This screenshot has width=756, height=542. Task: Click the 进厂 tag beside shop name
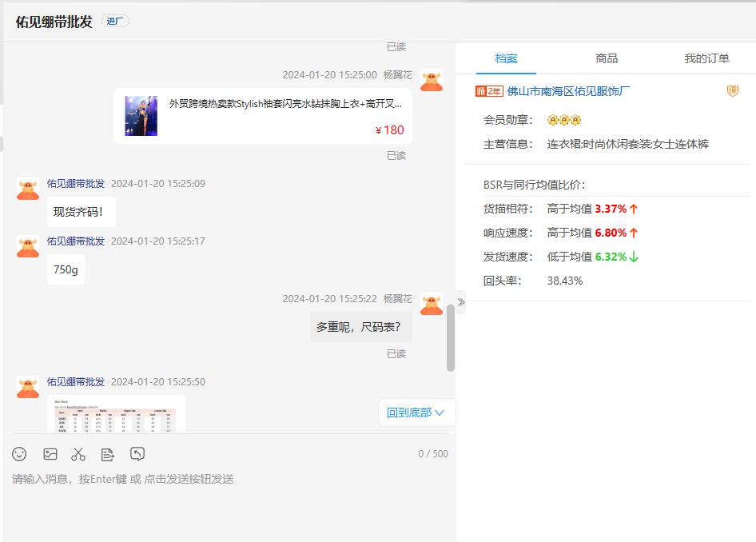[114, 21]
